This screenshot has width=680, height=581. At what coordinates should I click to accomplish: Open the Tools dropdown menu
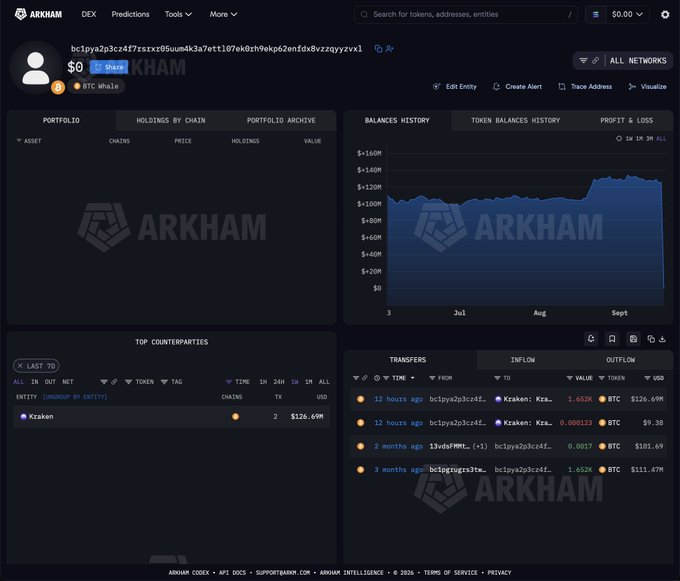point(178,14)
